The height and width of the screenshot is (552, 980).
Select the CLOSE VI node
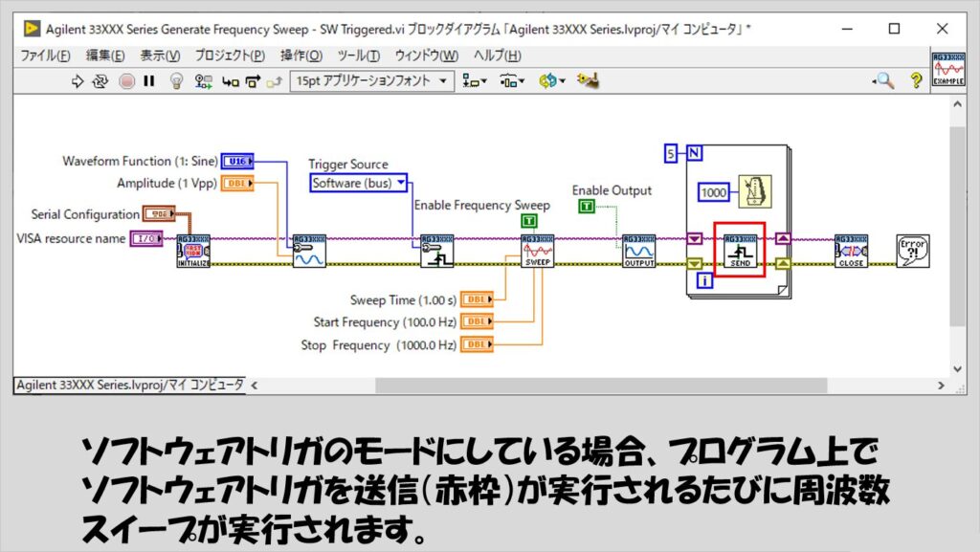coord(851,251)
